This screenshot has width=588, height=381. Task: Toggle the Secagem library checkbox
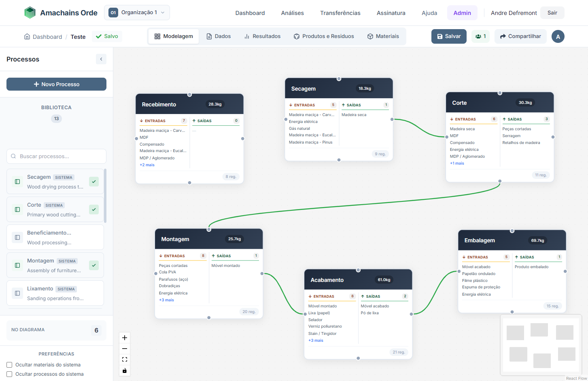coord(94,182)
